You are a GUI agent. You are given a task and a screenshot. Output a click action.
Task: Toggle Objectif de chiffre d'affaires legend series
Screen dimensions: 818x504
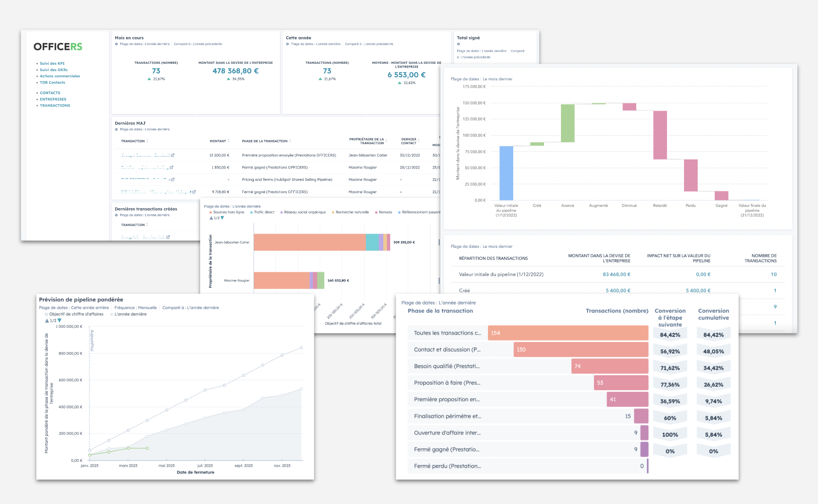(x=74, y=314)
